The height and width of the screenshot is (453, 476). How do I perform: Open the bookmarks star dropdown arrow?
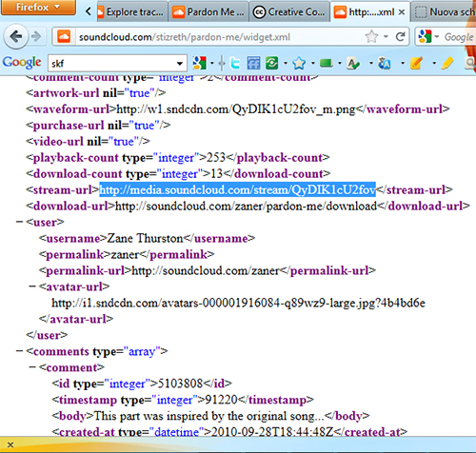pyautogui.click(x=313, y=63)
